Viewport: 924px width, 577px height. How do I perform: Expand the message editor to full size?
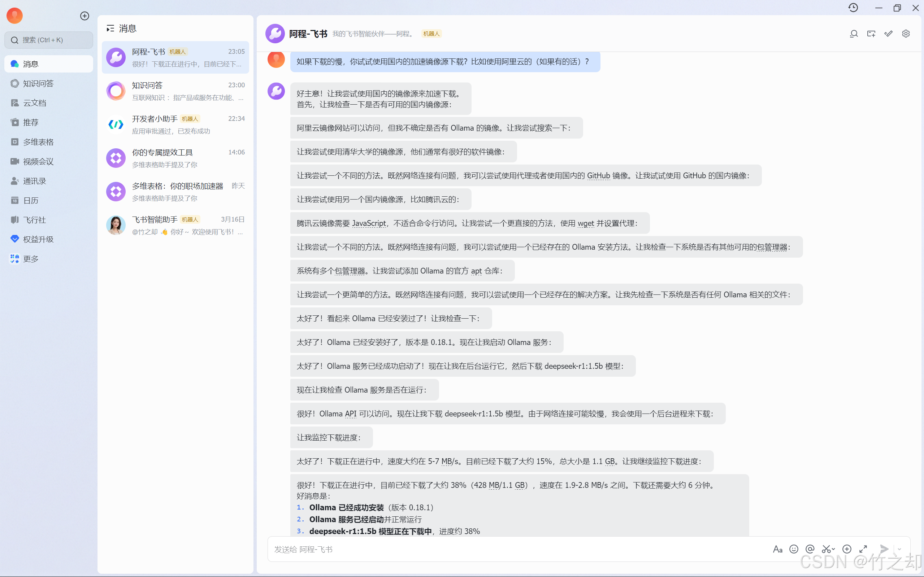click(x=863, y=549)
